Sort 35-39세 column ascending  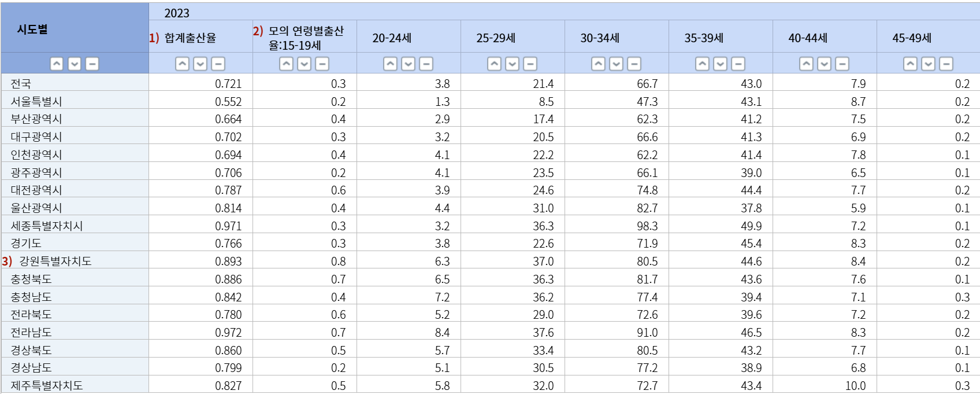[703, 64]
